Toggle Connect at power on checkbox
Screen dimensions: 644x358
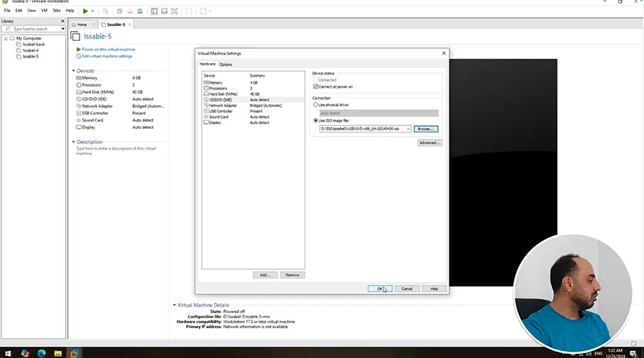(316, 87)
